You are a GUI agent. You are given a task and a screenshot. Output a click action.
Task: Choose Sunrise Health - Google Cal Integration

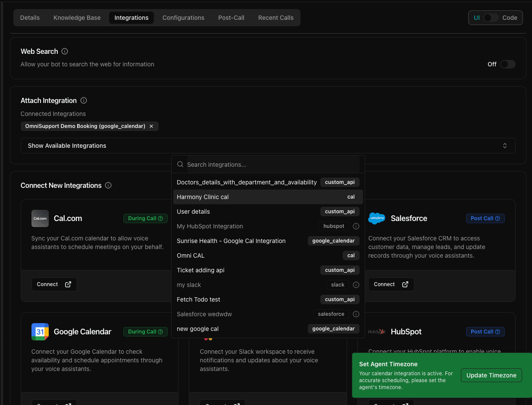(x=231, y=241)
